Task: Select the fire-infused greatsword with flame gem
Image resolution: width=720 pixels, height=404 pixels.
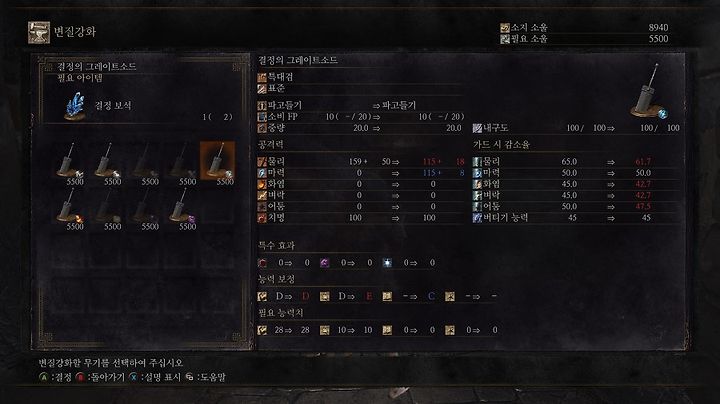Action: click(71, 208)
